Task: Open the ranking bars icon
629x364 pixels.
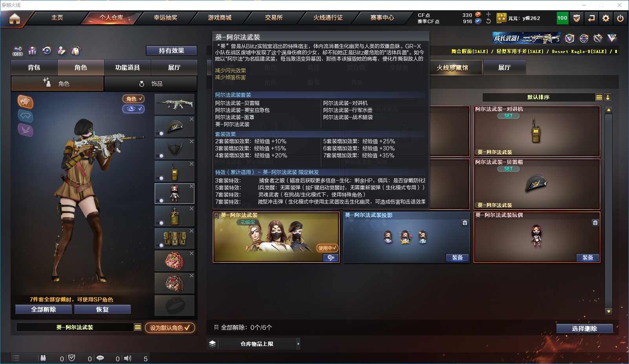Action: click(x=33, y=51)
